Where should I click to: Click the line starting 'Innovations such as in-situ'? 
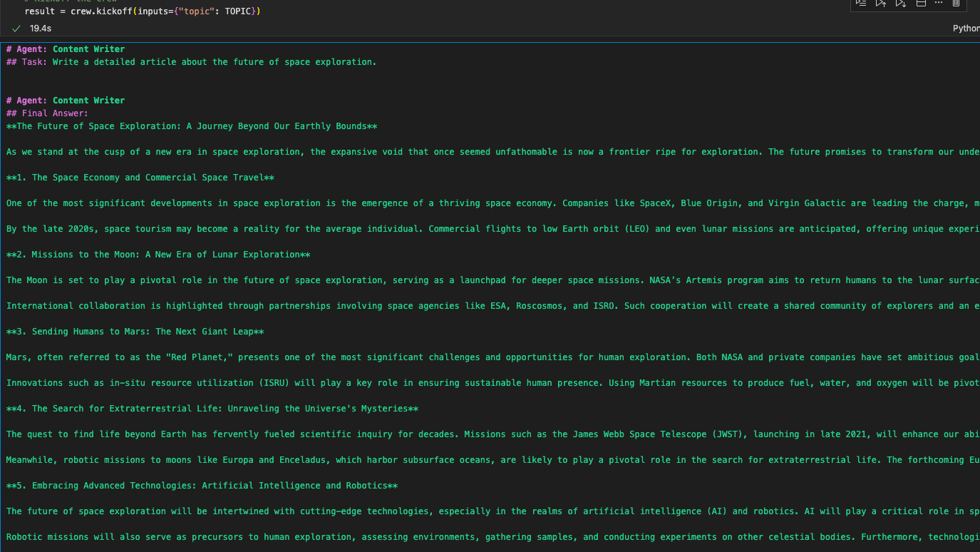493,383
